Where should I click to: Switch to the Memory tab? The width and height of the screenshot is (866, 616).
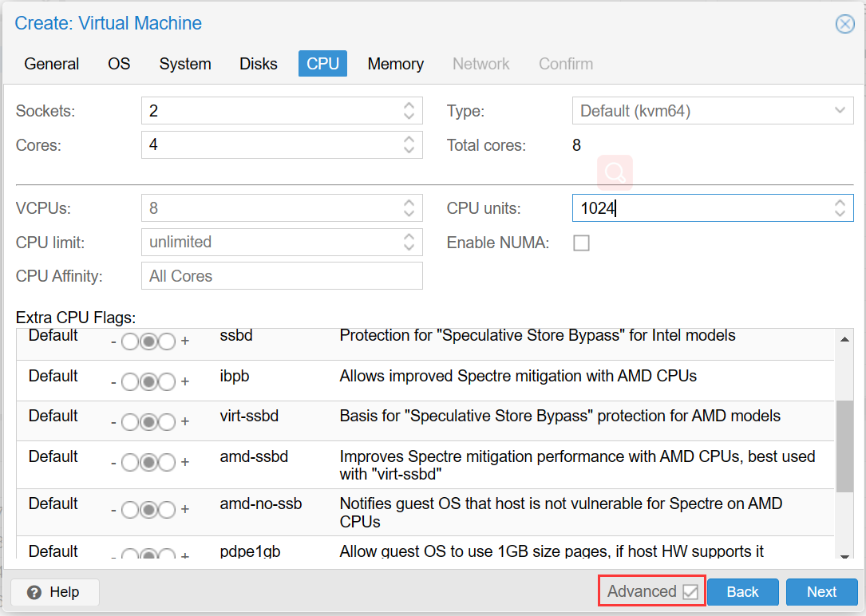(395, 64)
